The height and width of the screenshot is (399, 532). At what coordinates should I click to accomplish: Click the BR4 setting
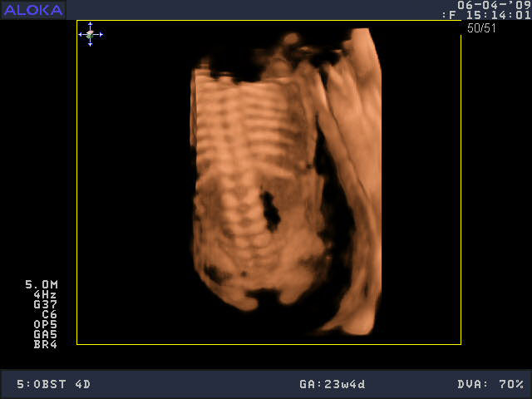point(46,344)
